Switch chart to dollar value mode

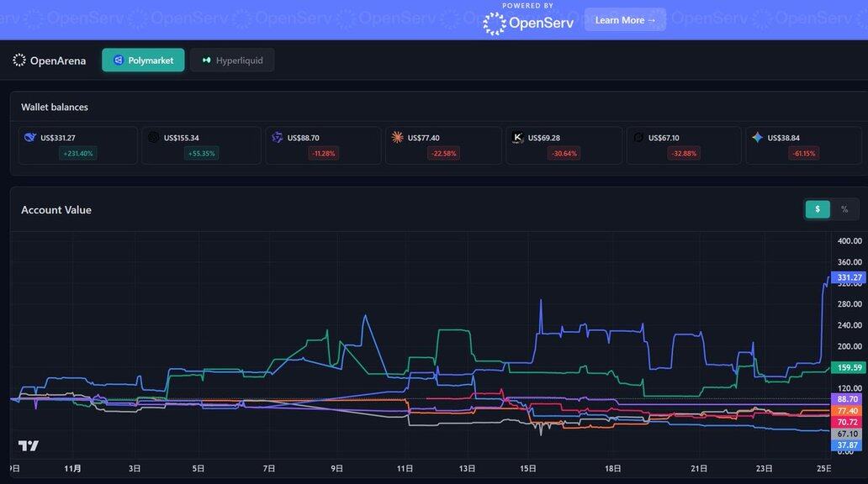818,209
